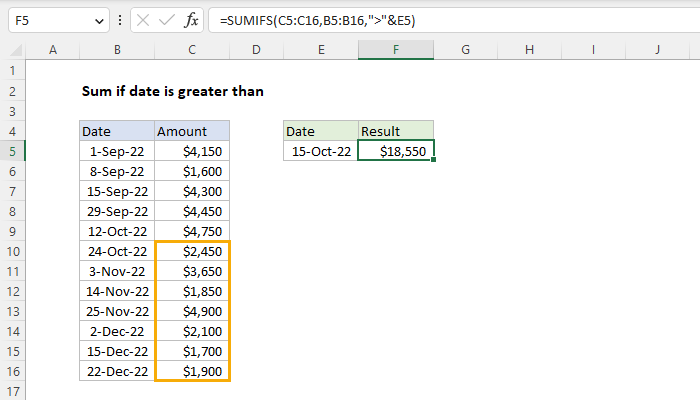Click the green 'Date' criteria header
The width and height of the screenshot is (700, 400).
pos(321,131)
